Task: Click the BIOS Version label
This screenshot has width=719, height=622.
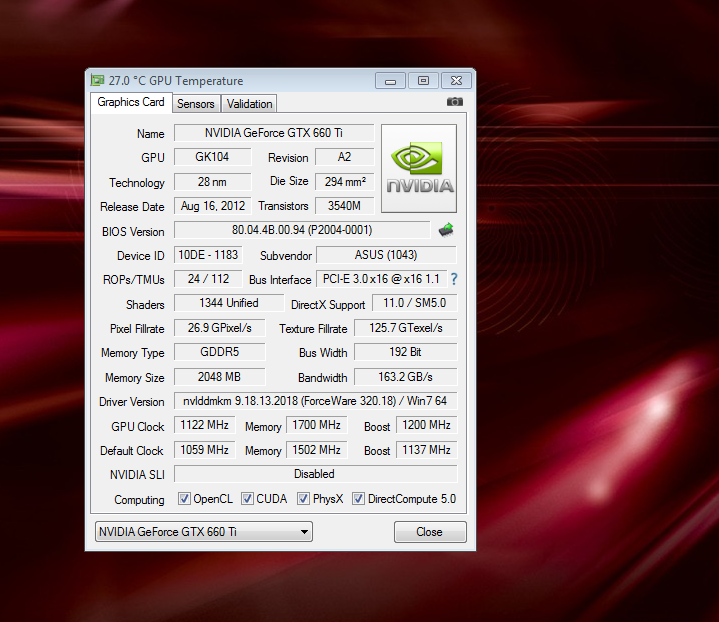Action: click(133, 232)
